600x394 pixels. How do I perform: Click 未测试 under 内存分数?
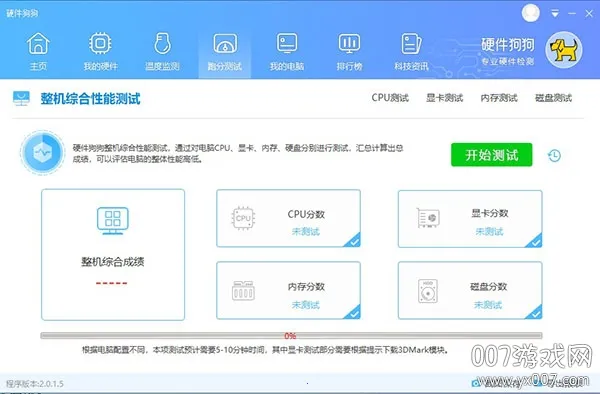tap(305, 305)
